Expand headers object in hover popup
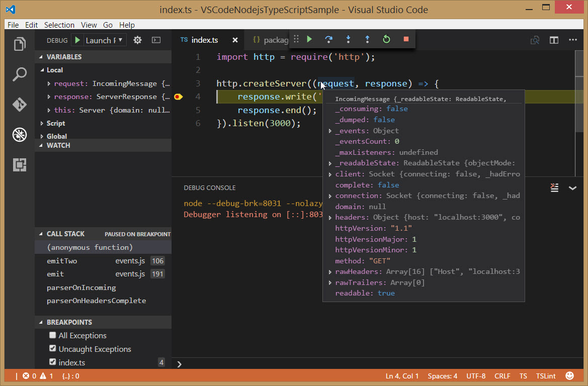This screenshot has width=588, height=386. coord(330,217)
